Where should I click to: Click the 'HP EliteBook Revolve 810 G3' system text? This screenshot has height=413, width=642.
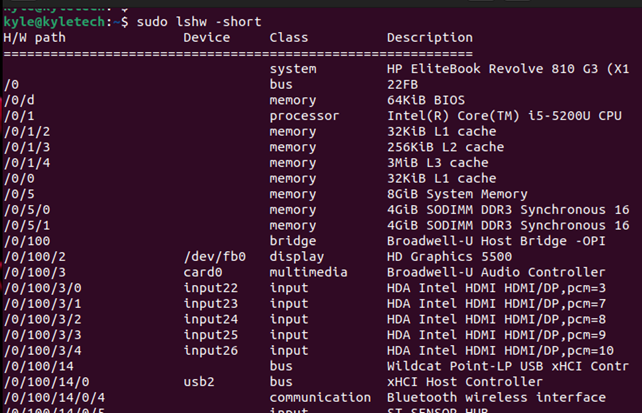[x=492, y=69]
